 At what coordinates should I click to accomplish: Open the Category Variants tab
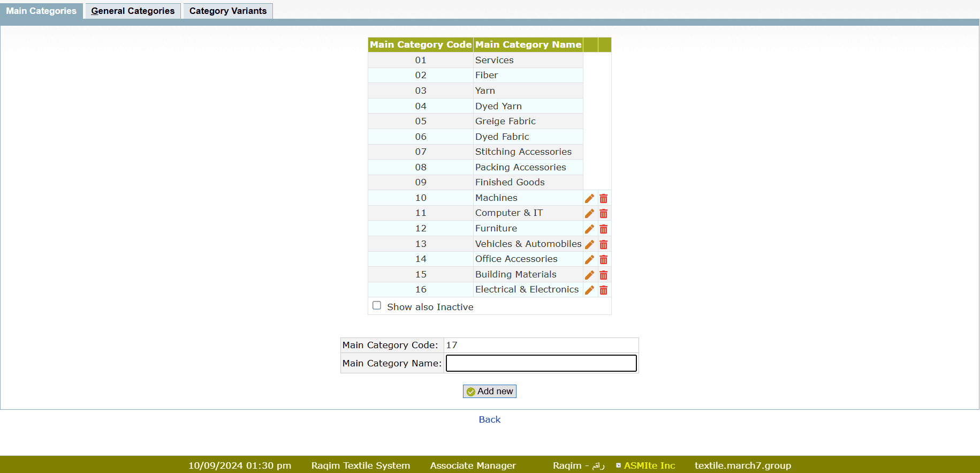(x=227, y=11)
